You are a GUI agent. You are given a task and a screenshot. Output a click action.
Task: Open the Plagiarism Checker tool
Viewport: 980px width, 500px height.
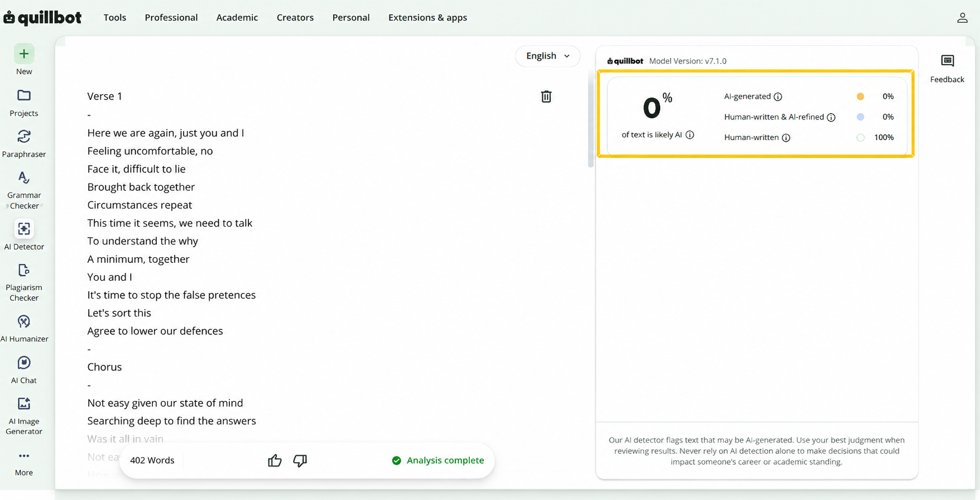point(24,282)
